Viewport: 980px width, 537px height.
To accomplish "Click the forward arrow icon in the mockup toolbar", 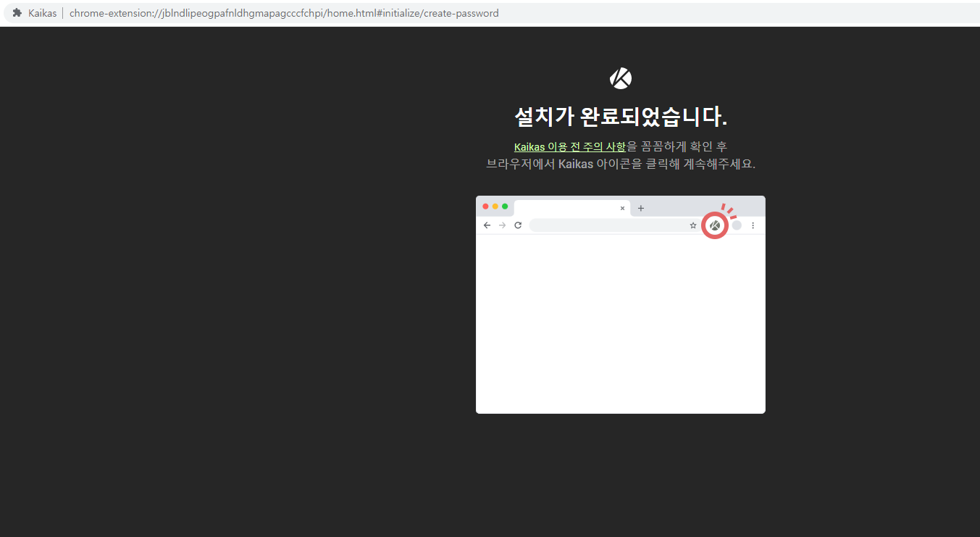I will tap(502, 225).
